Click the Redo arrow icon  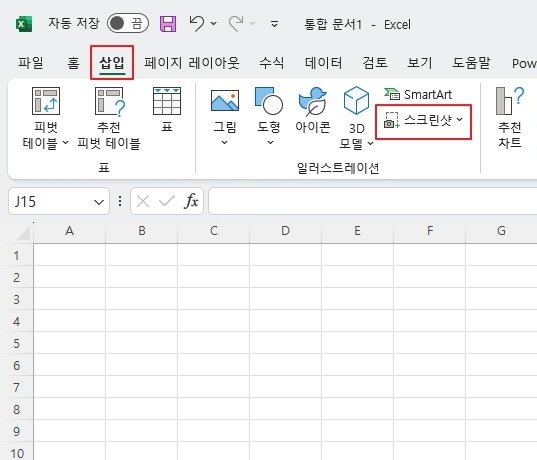tap(236, 24)
